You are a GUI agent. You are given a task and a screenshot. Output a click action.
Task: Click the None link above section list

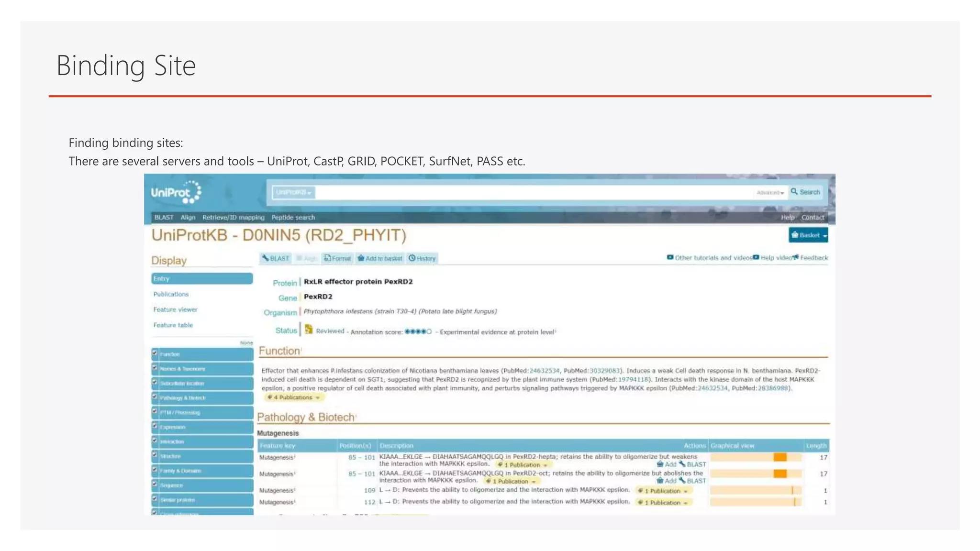tap(246, 343)
